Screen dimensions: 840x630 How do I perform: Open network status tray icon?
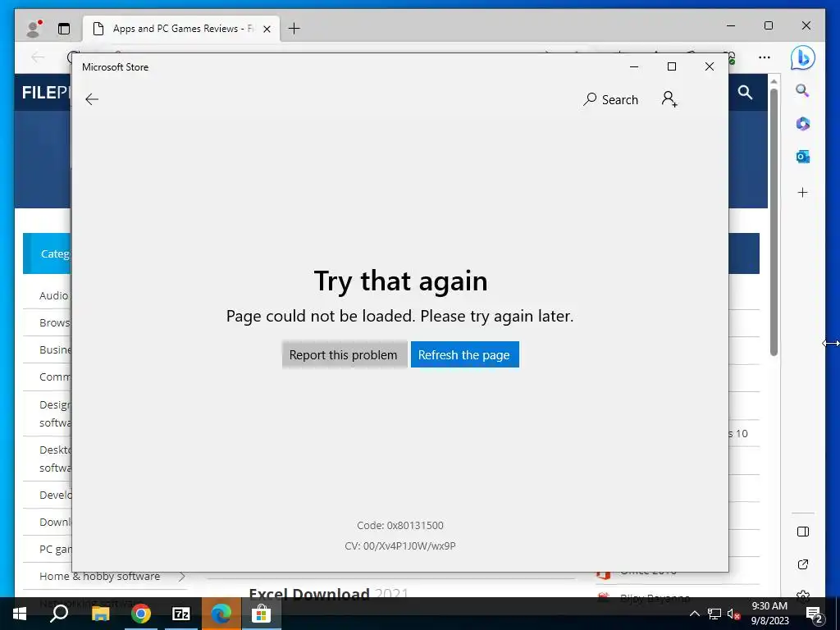(714, 614)
